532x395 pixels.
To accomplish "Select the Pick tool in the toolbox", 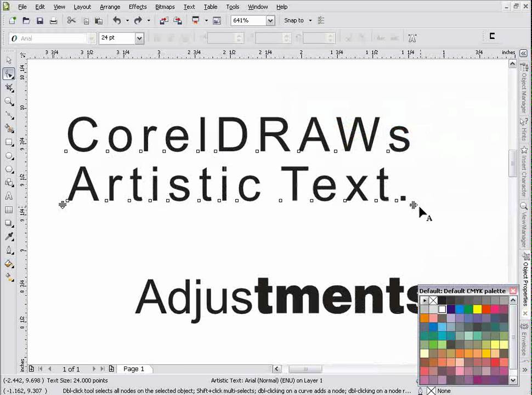I will tap(9, 60).
